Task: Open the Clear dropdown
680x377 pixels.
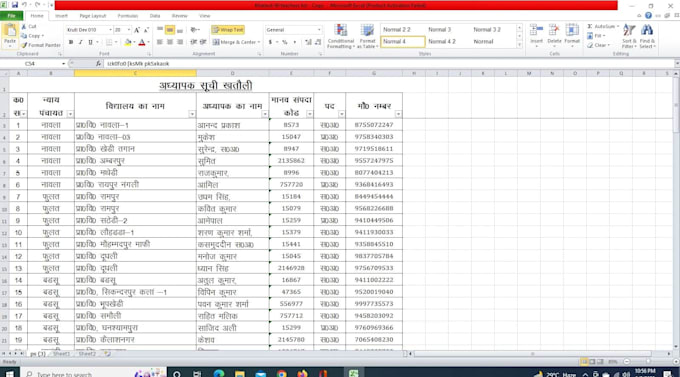Action: [599, 45]
